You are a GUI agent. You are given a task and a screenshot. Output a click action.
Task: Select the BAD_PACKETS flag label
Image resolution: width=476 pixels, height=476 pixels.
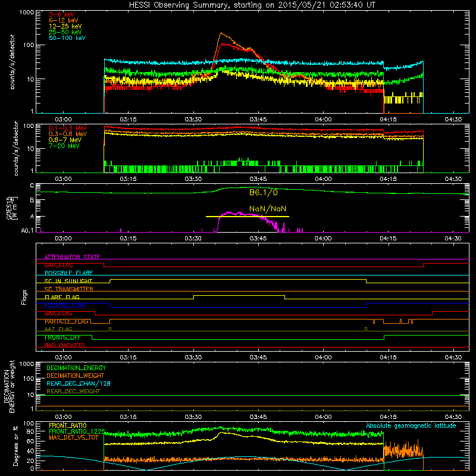click(x=65, y=345)
